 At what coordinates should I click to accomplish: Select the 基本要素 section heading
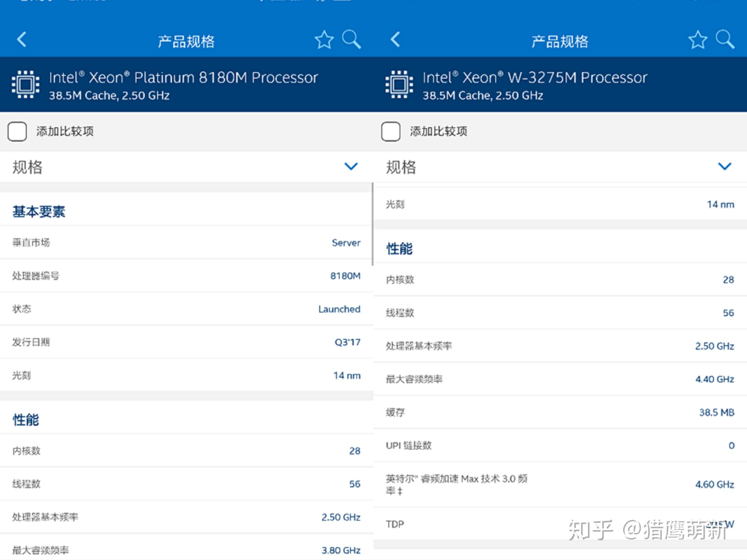(39, 212)
